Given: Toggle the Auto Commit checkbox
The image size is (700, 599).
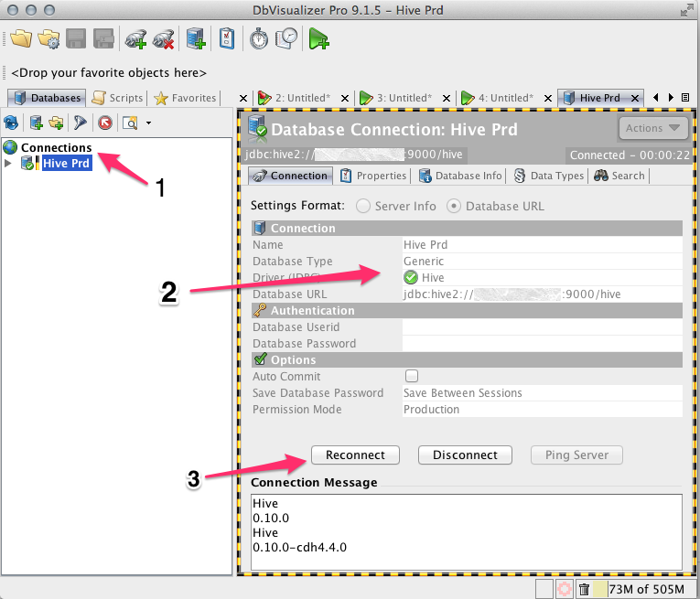Looking at the screenshot, I should [411, 376].
